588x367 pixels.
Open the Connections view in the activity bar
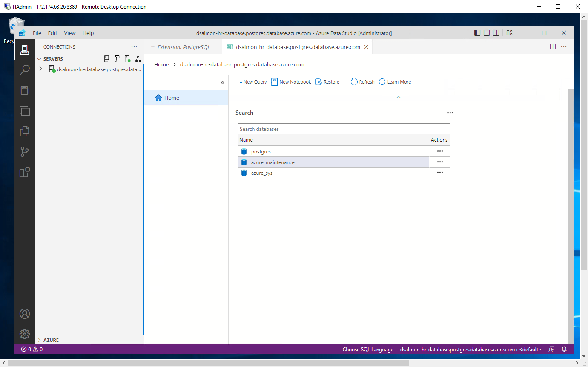[x=25, y=49]
